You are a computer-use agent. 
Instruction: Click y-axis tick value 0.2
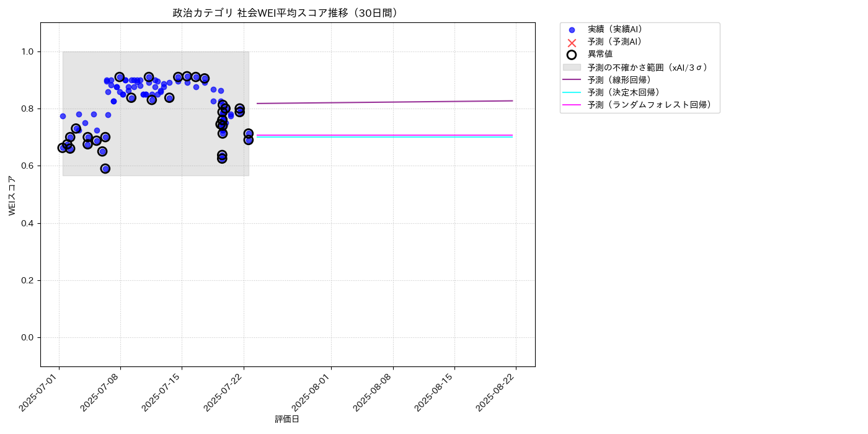[x=29, y=280]
